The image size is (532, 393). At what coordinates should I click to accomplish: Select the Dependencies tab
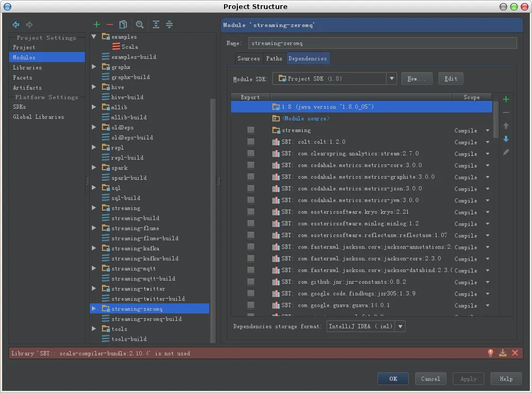coord(308,59)
